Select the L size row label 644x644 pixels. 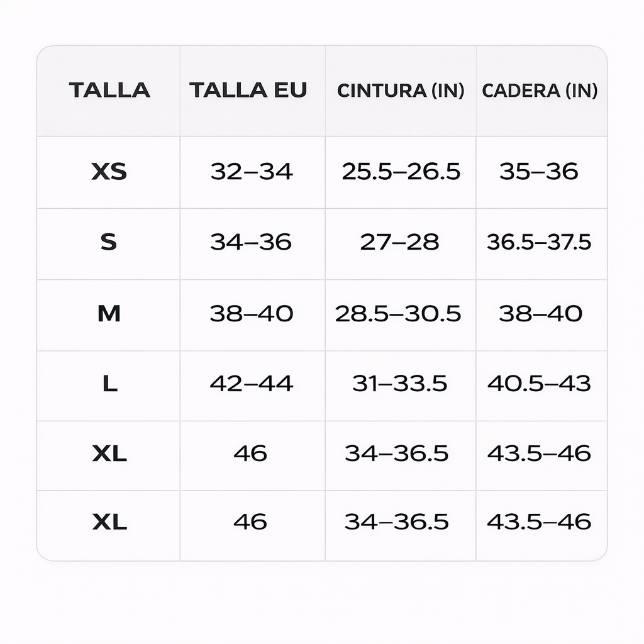109,384
